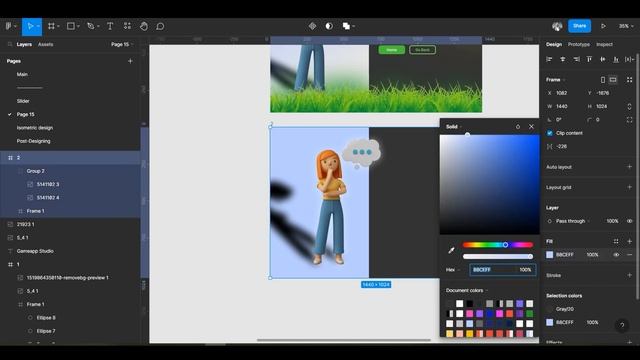The image size is (640, 360).
Task: Click Align left icon
Action: coord(549,60)
